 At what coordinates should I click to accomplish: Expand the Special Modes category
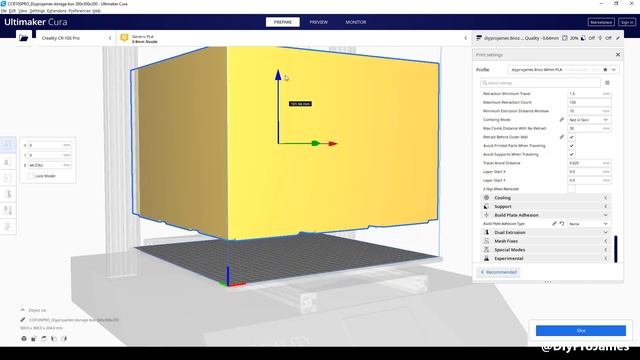tap(546, 250)
